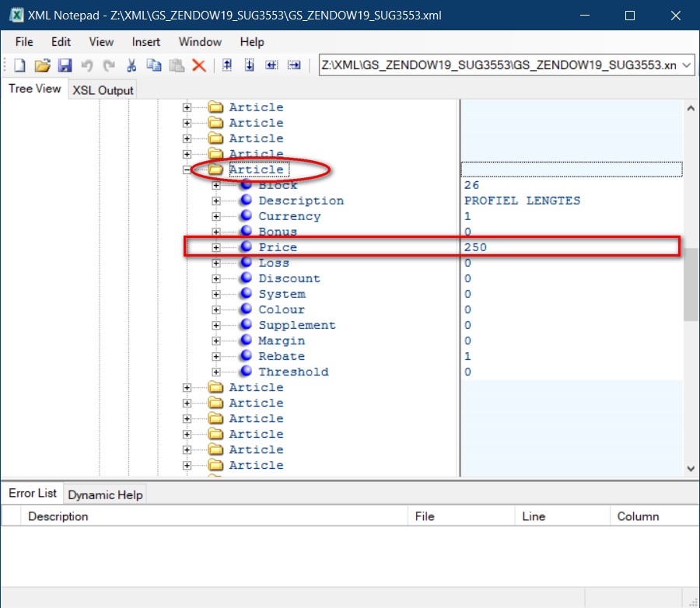Click the blue element icon beside Discount
Screen dimensions: 700x608
pos(246,278)
